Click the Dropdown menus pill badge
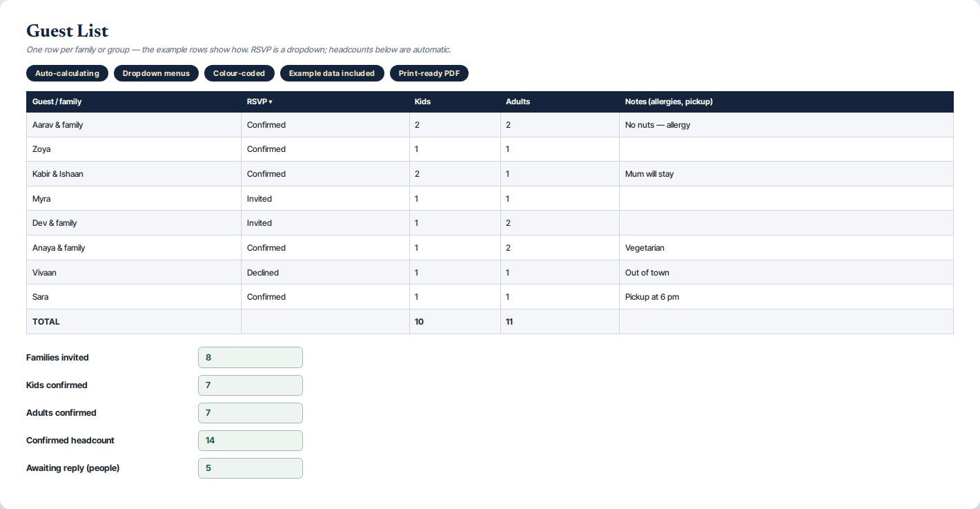980x509 pixels. pos(156,73)
